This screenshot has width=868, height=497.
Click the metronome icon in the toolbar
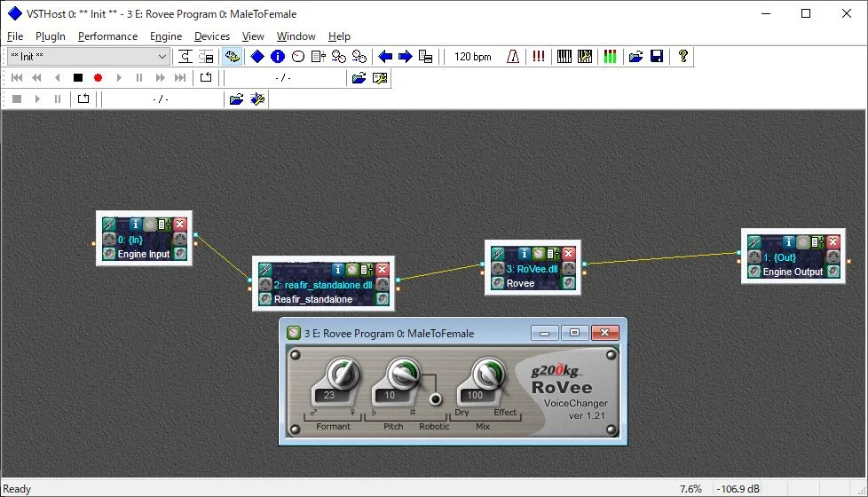514,57
